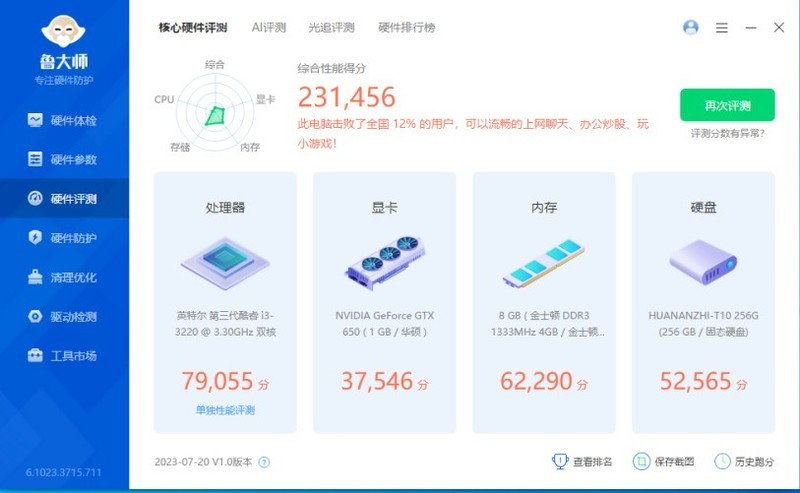This screenshot has width=800, height=493.
Task: Click the 此电脑击败了全国 12% description text
Action: [x=473, y=134]
